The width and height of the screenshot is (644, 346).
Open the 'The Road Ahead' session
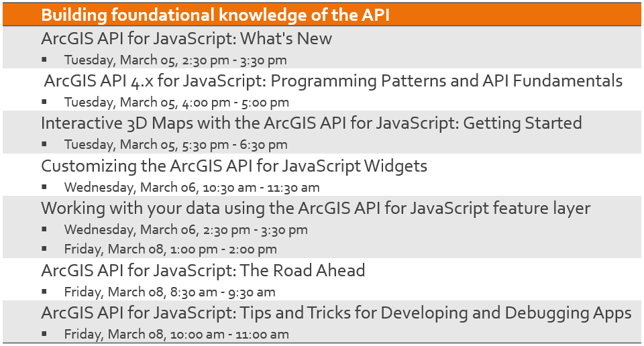pos(203,271)
